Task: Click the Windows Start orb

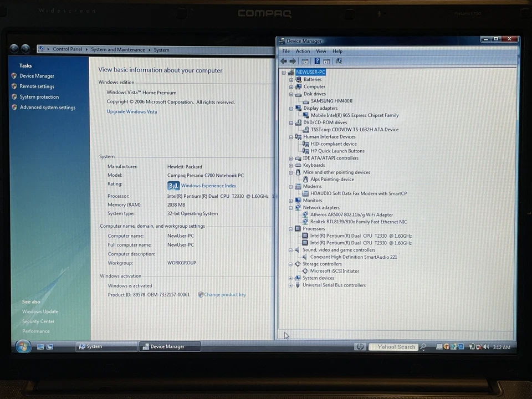Action: 23,346
